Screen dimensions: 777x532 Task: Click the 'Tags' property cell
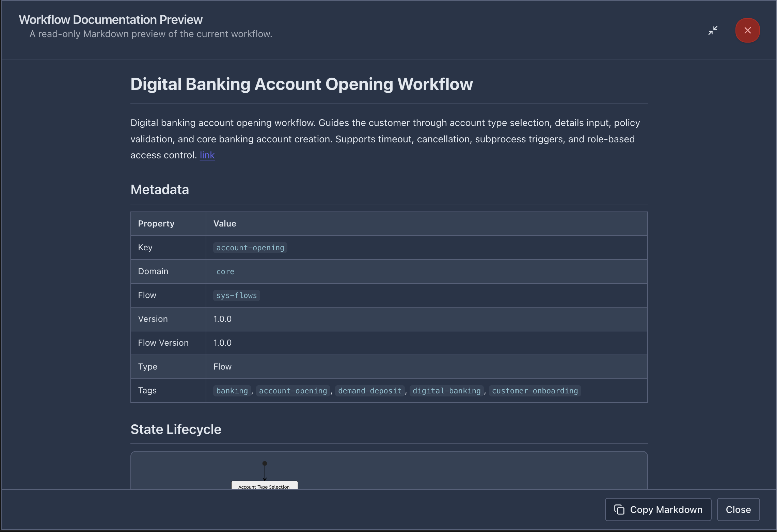tap(168, 391)
